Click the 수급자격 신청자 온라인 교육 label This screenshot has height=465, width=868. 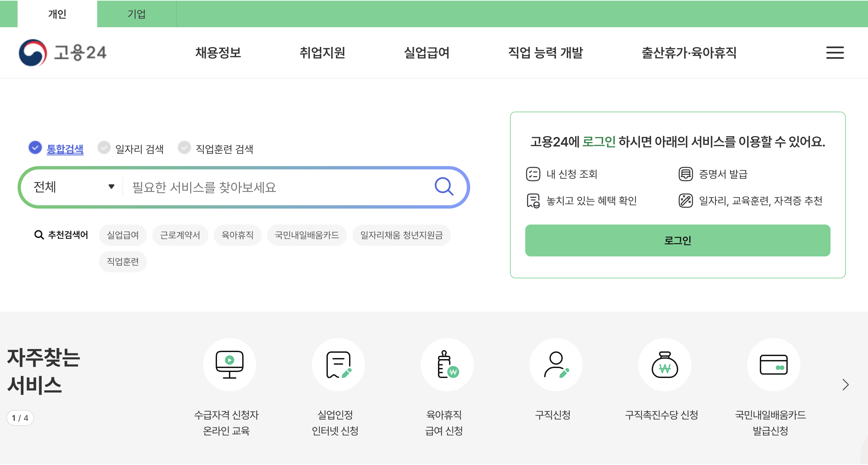click(226, 422)
